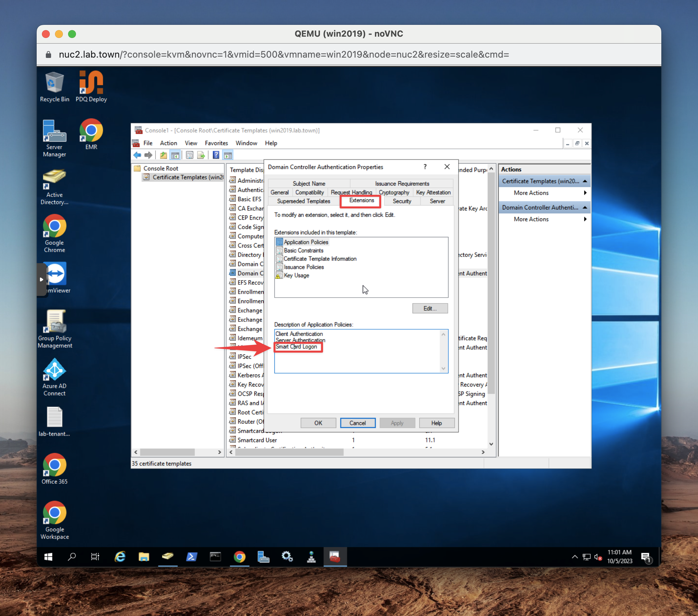Toggle Show/Hide Action Pane toolbar icon

228,155
